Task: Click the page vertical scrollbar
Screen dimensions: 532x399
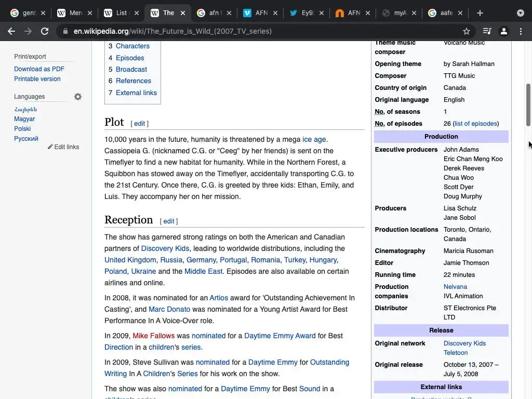Action: tap(528, 105)
